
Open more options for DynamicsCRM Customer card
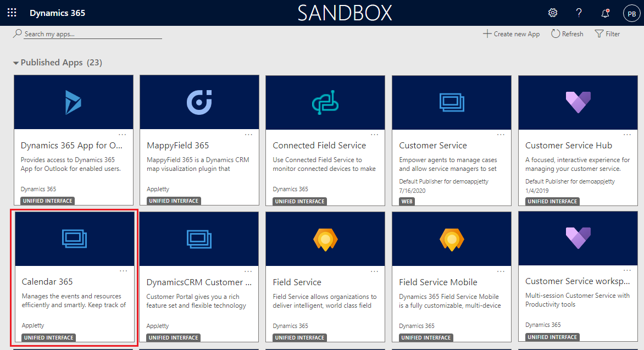click(x=248, y=271)
